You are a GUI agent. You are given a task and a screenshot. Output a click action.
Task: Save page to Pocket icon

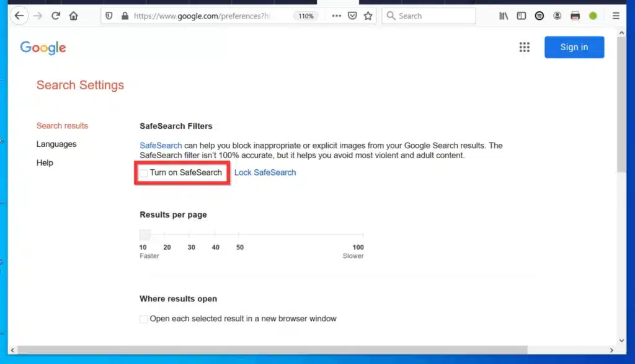[352, 16]
